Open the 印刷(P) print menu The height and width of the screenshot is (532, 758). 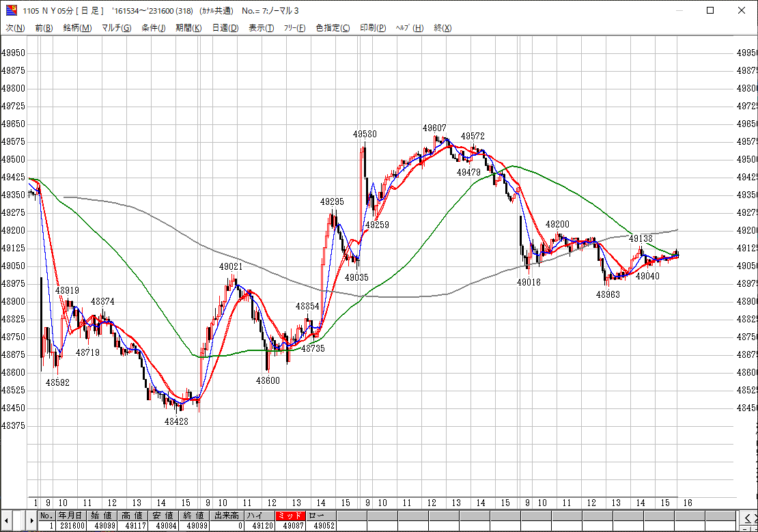(373, 28)
